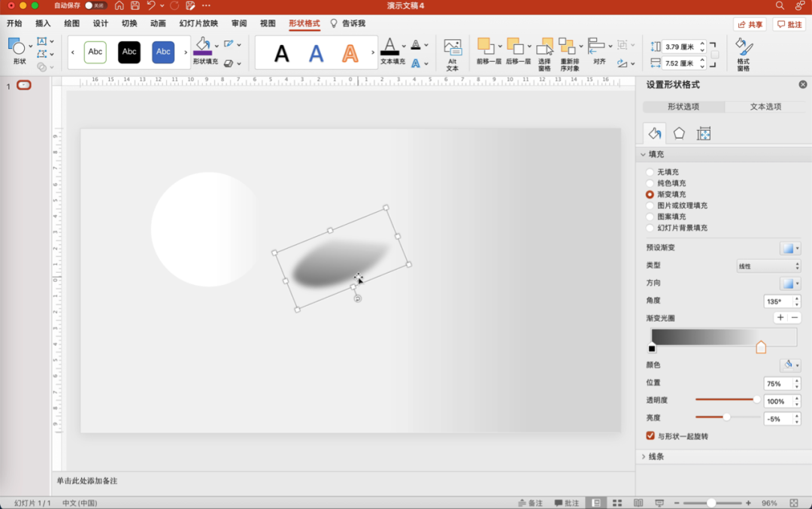Click fit slide to window icon
Viewport: 812px width, 509px height.
tap(794, 503)
